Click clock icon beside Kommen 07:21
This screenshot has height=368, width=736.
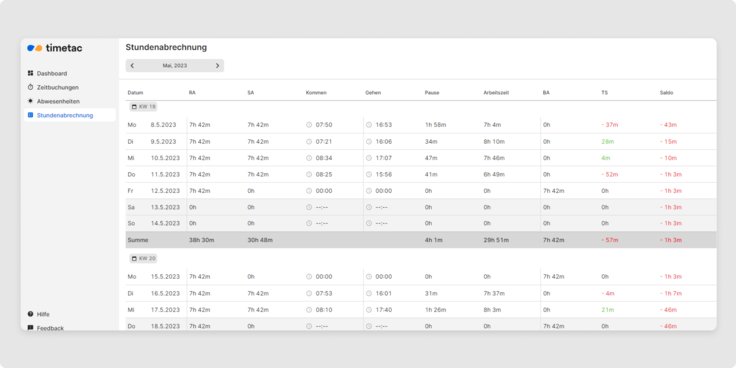tap(309, 141)
